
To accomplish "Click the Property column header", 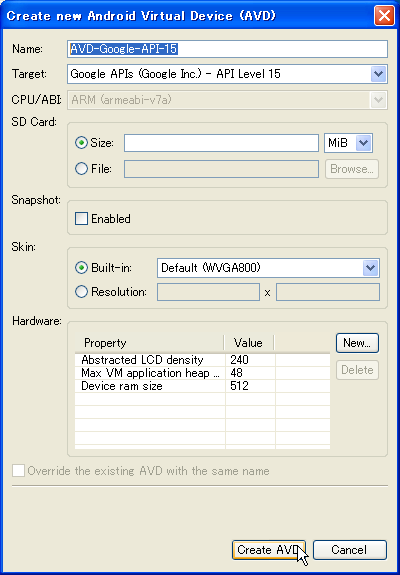I will (150, 343).
